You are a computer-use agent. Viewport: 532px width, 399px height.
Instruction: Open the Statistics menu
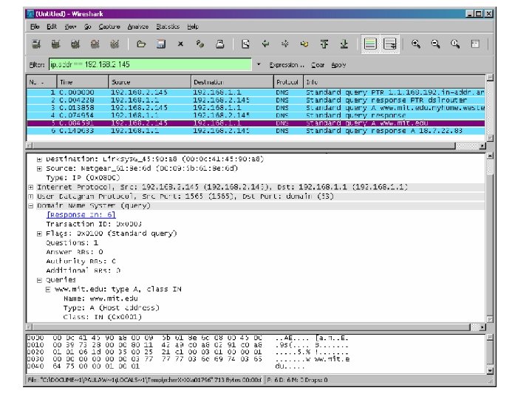[168, 27]
